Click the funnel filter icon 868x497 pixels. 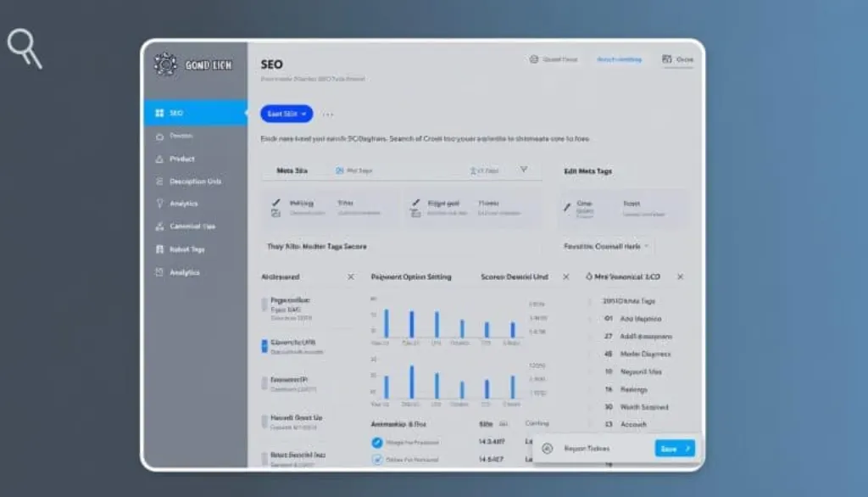[x=524, y=170]
